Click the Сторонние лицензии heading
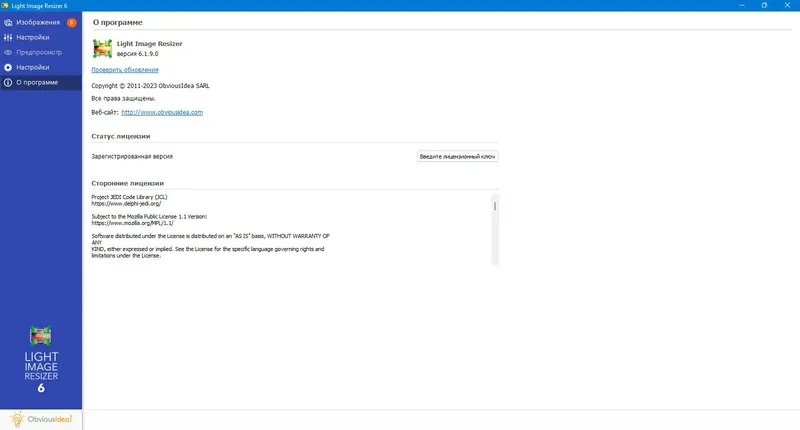Viewport: 800px width, 430px height. (x=128, y=183)
